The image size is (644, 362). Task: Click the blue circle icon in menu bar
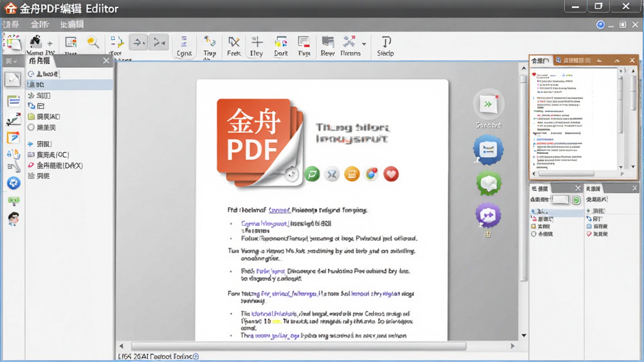600,25
